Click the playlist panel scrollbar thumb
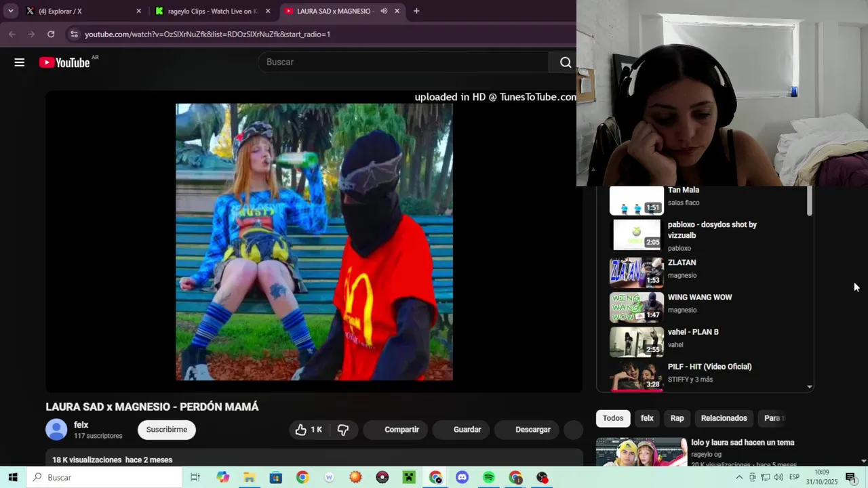Screen dimensions: 868x488 tap(809, 201)
